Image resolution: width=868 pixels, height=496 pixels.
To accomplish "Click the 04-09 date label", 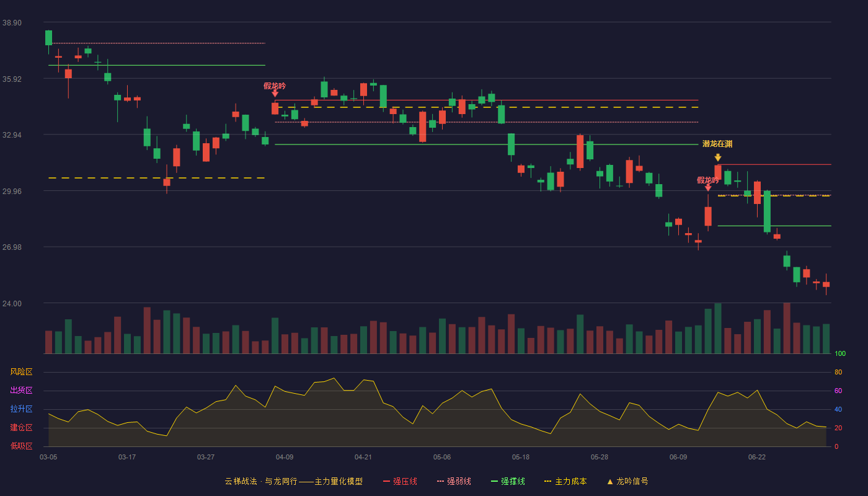I will pos(285,457).
